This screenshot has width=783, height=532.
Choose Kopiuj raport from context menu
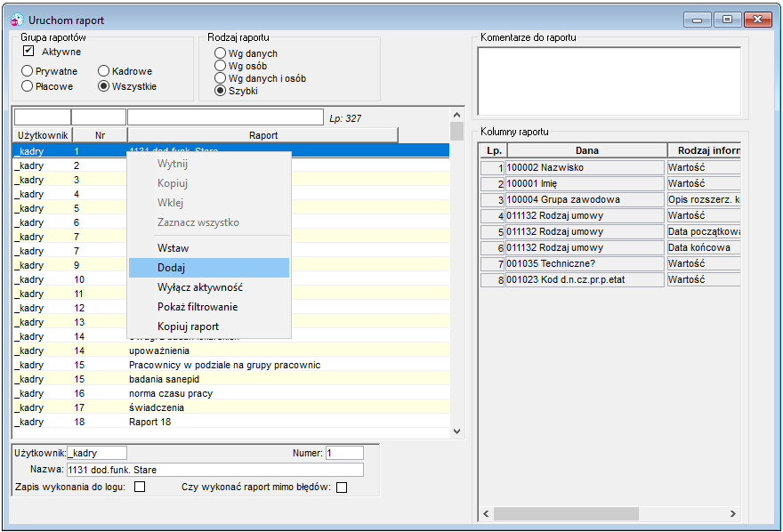(209, 326)
